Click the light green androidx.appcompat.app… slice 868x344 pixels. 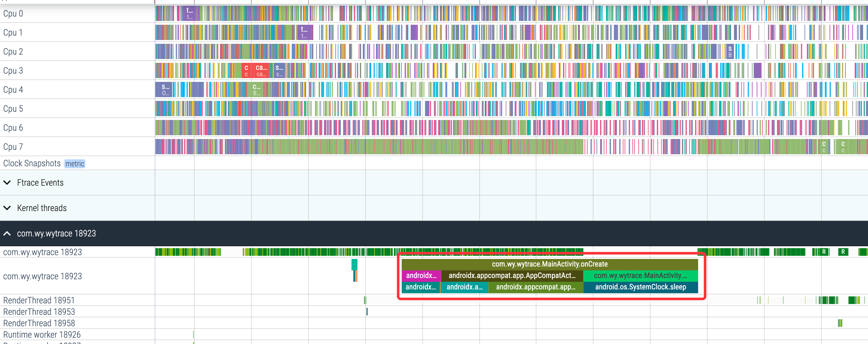point(535,287)
